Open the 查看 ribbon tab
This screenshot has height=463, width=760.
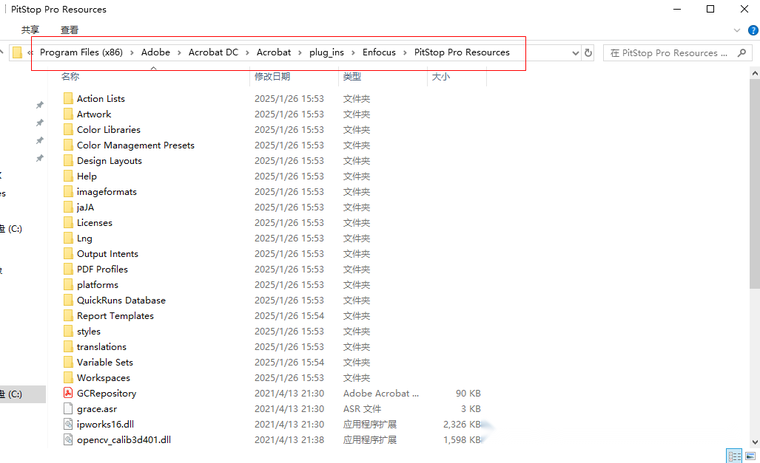coord(69,30)
